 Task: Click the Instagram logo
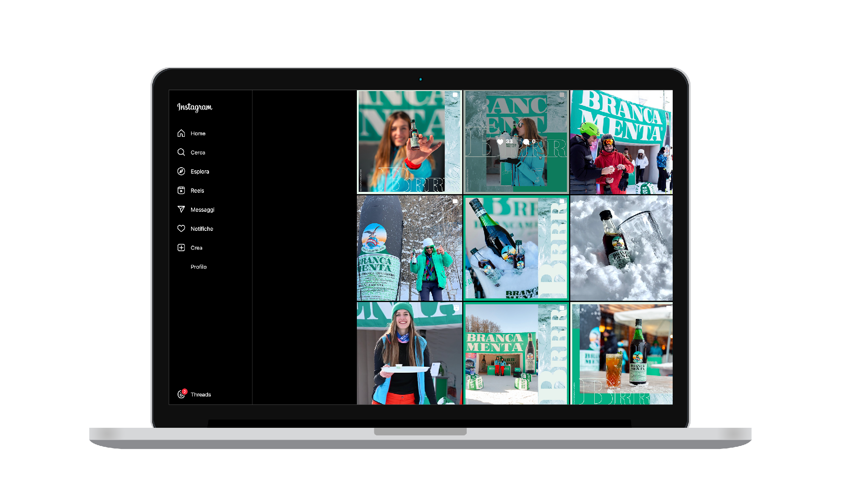click(x=195, y=107)
